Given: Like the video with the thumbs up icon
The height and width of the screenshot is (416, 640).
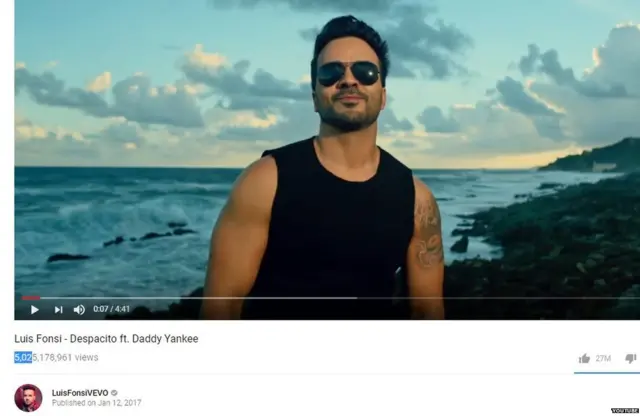Looking at the screenshot, I should [x=584, y=358].
